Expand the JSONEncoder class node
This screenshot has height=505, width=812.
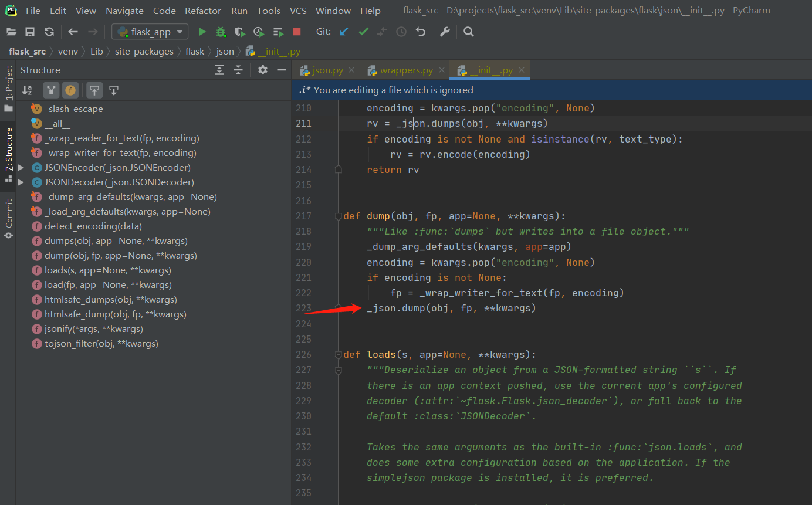click(x=22, y=168)
